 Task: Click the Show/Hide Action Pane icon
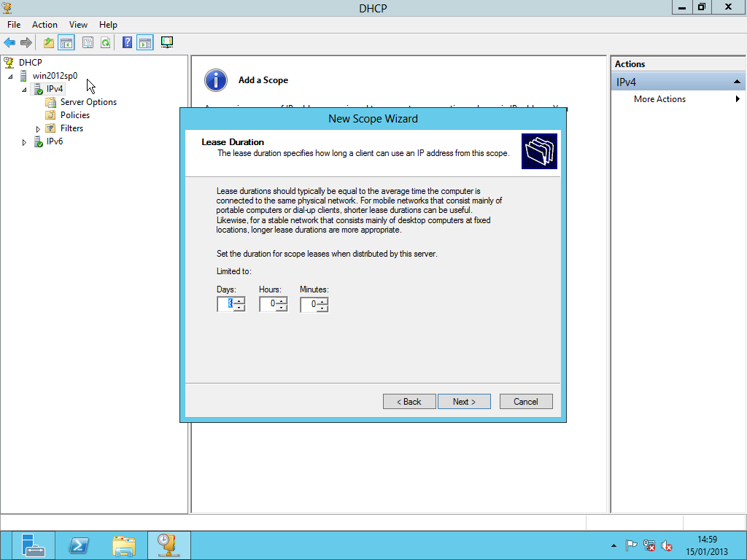click(144, 43)
